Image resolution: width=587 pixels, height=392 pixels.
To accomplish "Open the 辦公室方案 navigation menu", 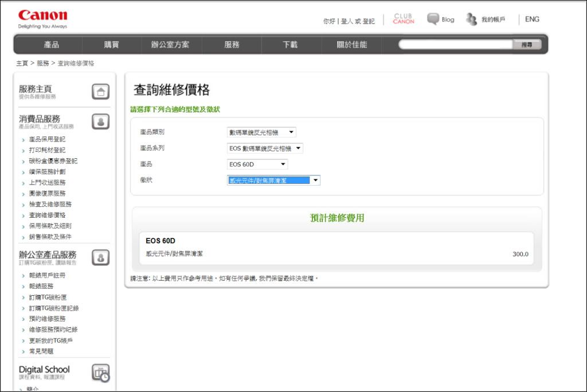I will [x=170, y=45].
